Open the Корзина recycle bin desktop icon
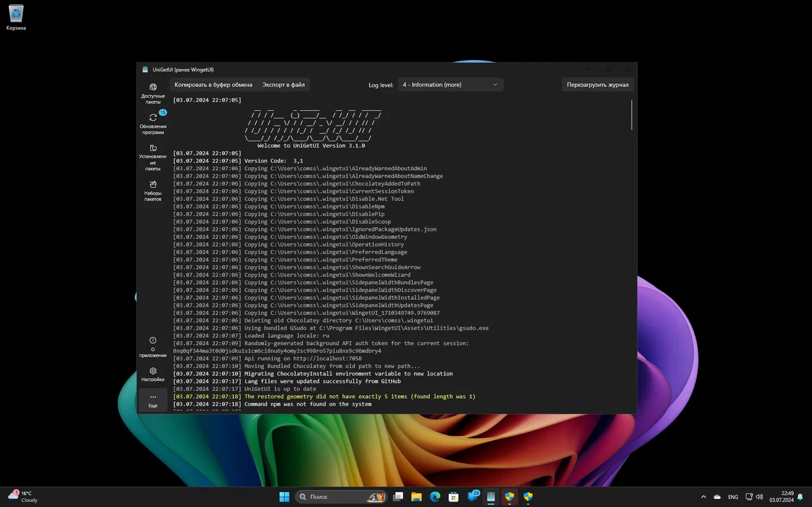 [16, 17]
